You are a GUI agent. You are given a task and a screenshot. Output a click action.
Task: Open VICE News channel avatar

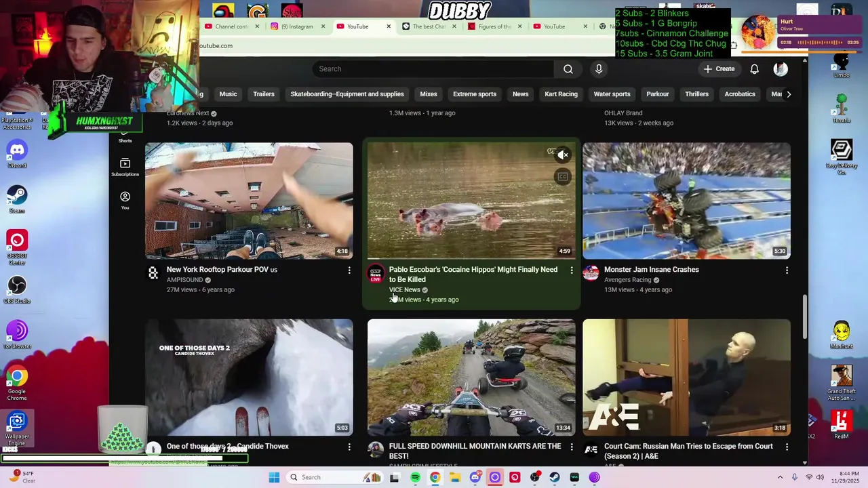pyautogui.click(x=375, y=274)
